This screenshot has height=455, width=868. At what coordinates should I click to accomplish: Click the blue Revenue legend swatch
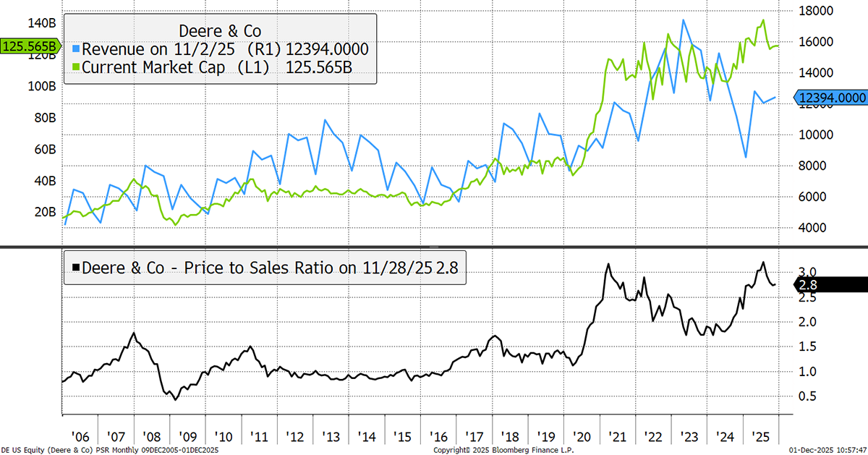point(76,50)
